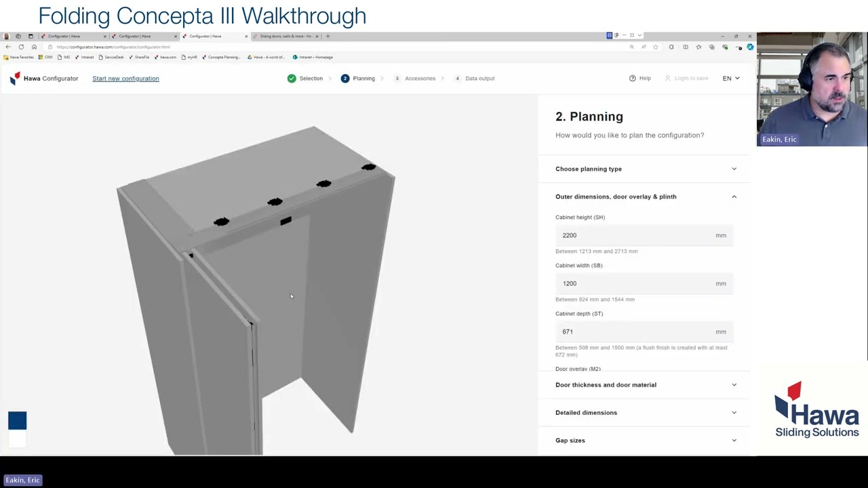Viewport: 868px width, 488px height.
Task: Click the 2. Planning heading
Action: [589, 117]
